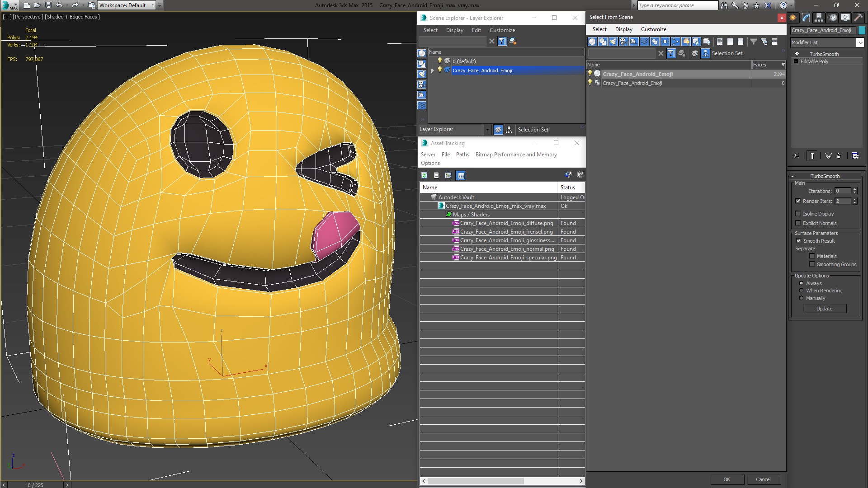Expand Crazy_Face_Android_Emoji layer in Layer Explorer
Screen dimensions: 868x488
433,70
